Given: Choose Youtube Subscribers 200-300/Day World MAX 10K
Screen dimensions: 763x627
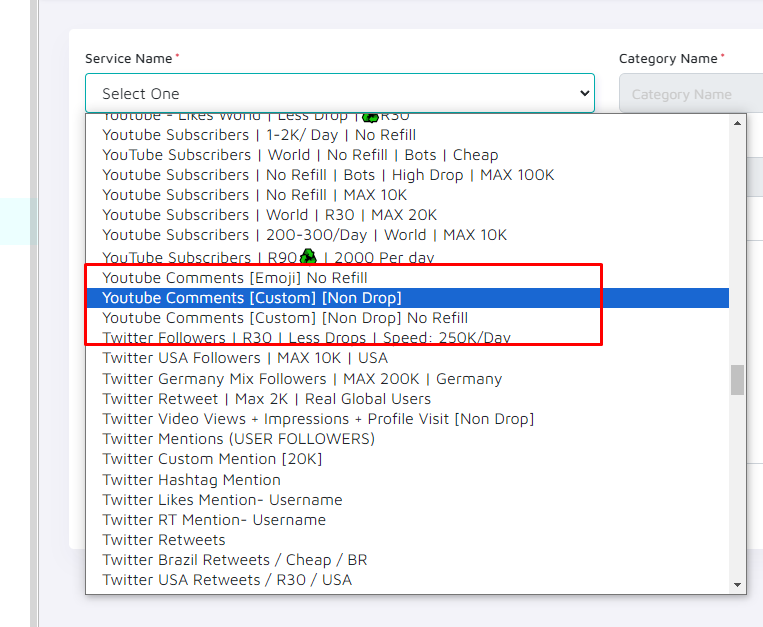Looking at the screenshot, I should 407,235.
